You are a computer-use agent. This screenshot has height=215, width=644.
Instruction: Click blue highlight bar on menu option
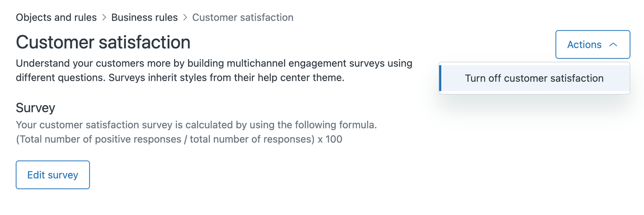click(x=440, y=78)
